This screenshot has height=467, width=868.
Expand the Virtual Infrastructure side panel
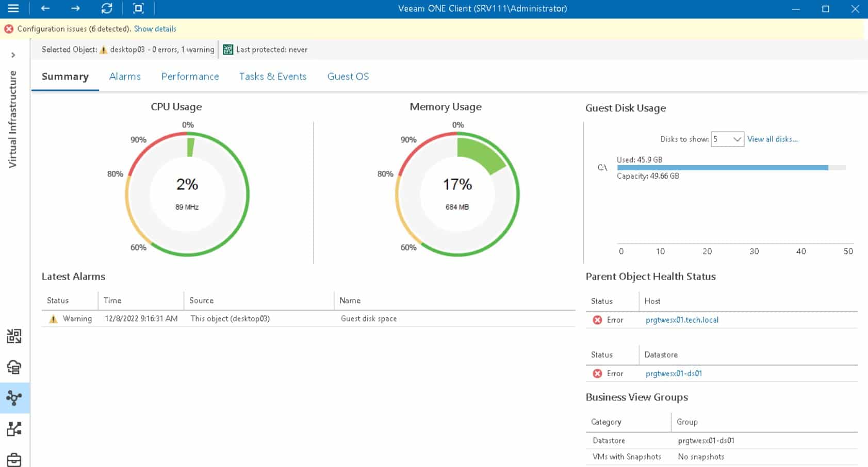point(13,55)
